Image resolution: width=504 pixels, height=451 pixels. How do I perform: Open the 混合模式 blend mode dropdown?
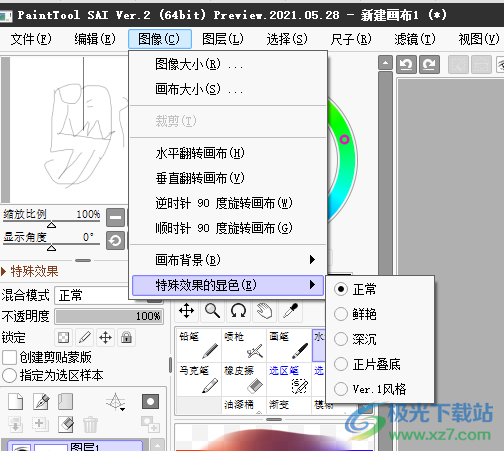109,295
